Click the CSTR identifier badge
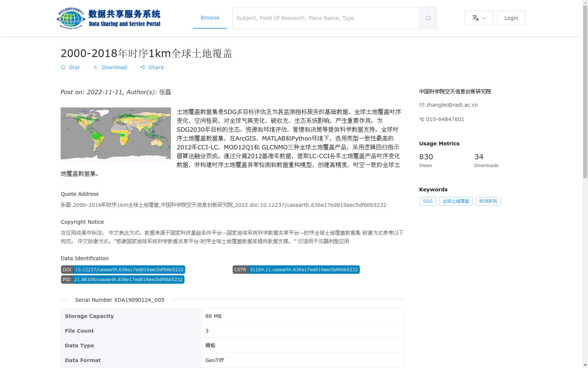Screen dimensions: 588x368 [x=296, y=270]
